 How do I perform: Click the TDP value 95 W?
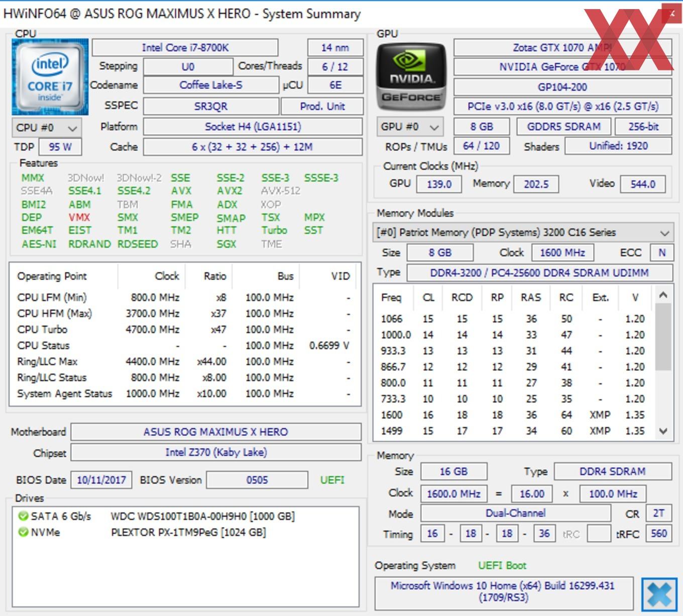[60, 147]
